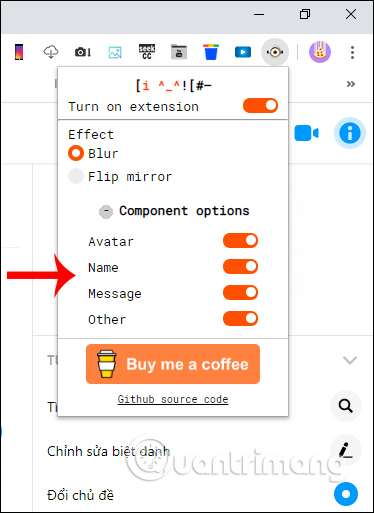Screen dimensions: 374x513
Task: Disable the Avatar blur toggle
Action: 240,241
